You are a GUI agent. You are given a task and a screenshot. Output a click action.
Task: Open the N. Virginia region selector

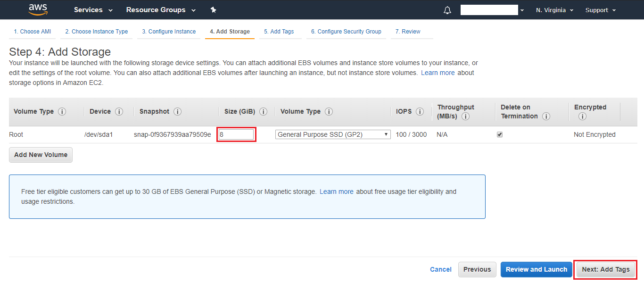pos(554,10)
